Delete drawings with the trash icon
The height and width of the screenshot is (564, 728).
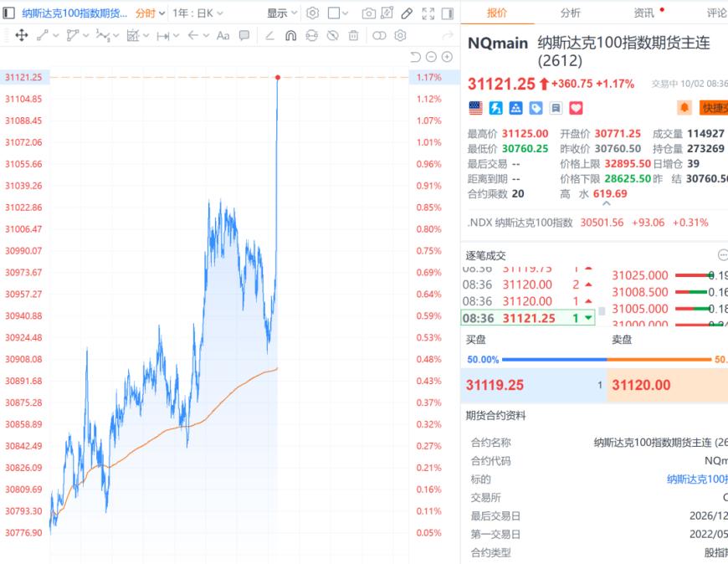coord(353,35)
